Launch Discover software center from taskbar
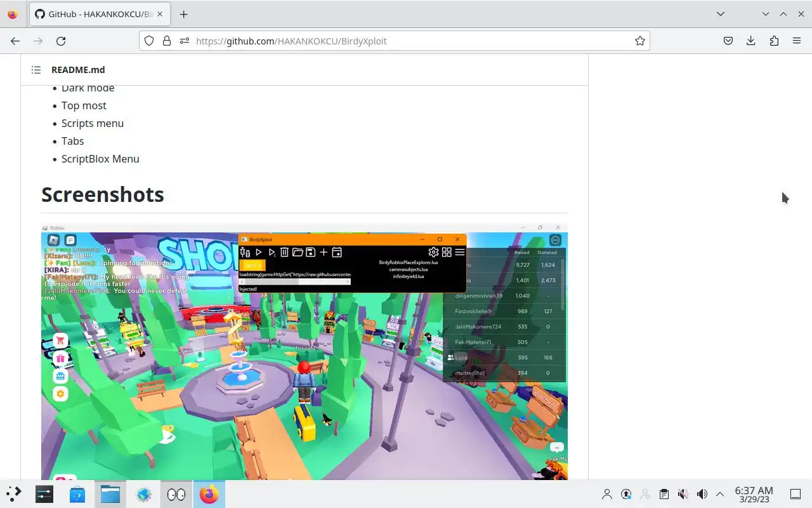This screenshot has width=812, height=508. [77, 494]
